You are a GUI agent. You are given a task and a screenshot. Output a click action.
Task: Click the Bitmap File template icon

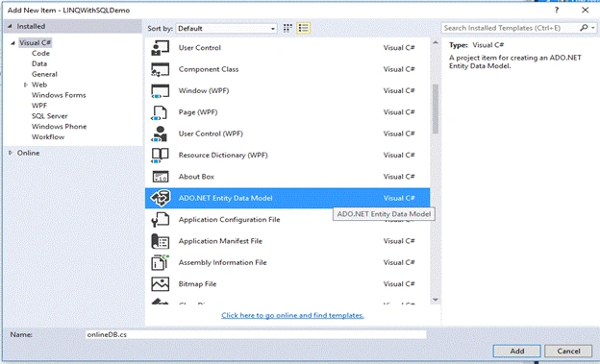[160, 284]
